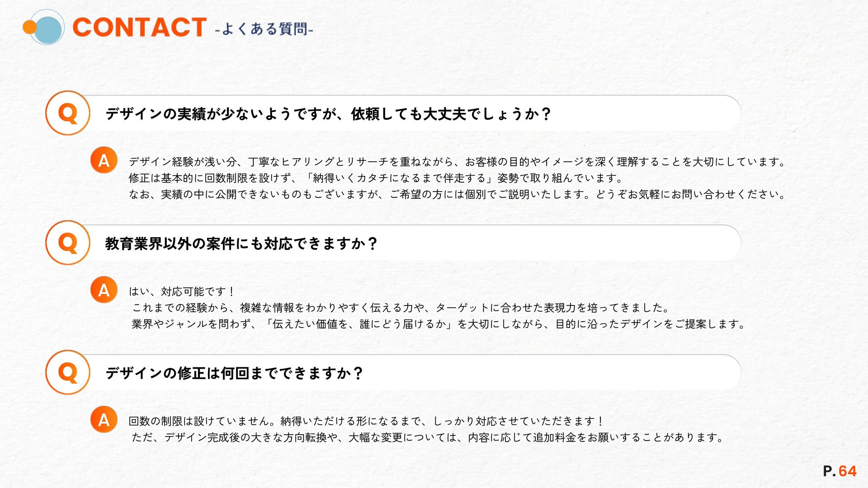Viewport: 868px width, 488px height.
Task: Click the text はい、対応可能です！
Action: click(182, 291)
